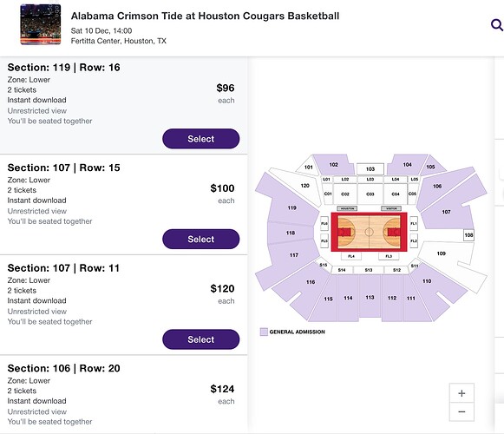Select section 104 on the map
The width and height of the screenshot is (504, 434).
(407, 165)
